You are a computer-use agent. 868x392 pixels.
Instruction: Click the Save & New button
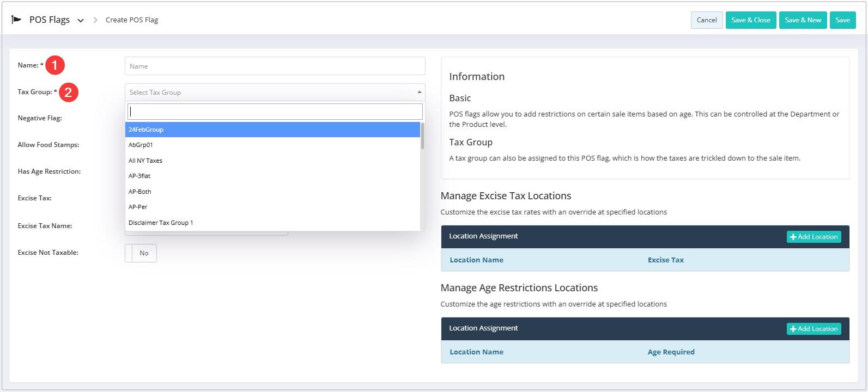pos(803,20)
